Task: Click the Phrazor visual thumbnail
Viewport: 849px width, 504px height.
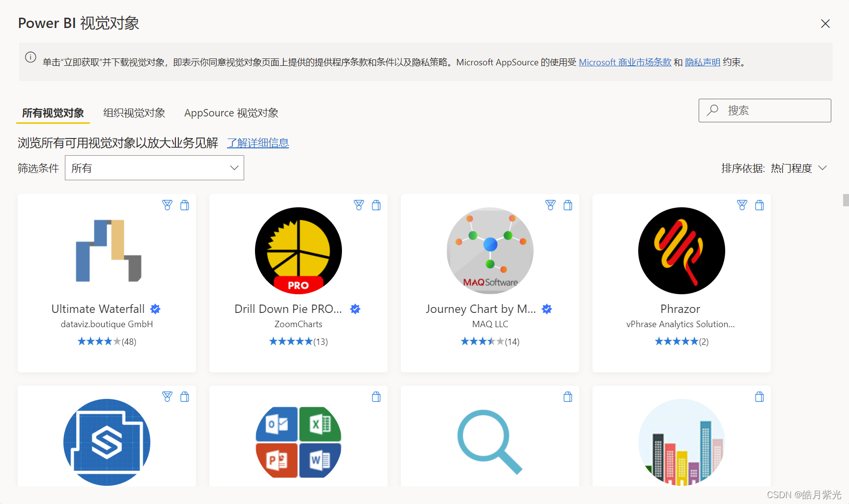Action: coord(681,251)
